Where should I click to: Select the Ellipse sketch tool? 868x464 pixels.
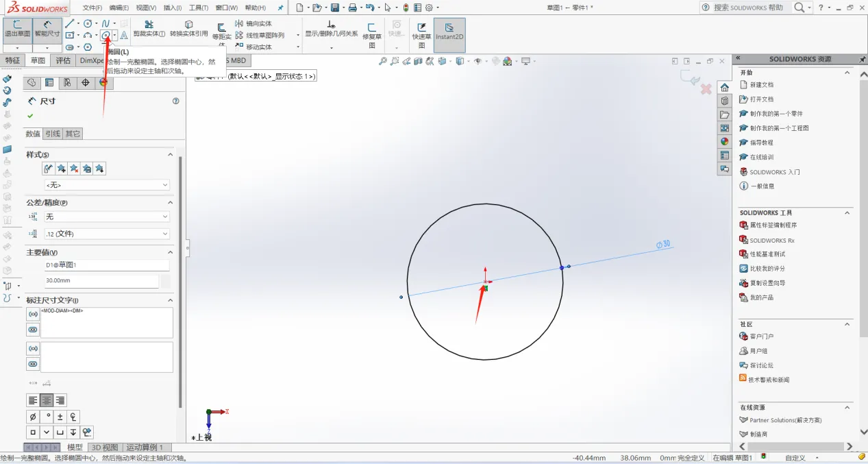pyautogui.click(x=106, y=35)
